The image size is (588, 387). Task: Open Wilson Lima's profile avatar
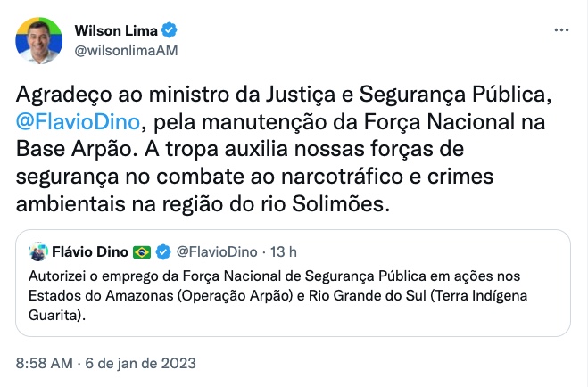click(38, 39)
